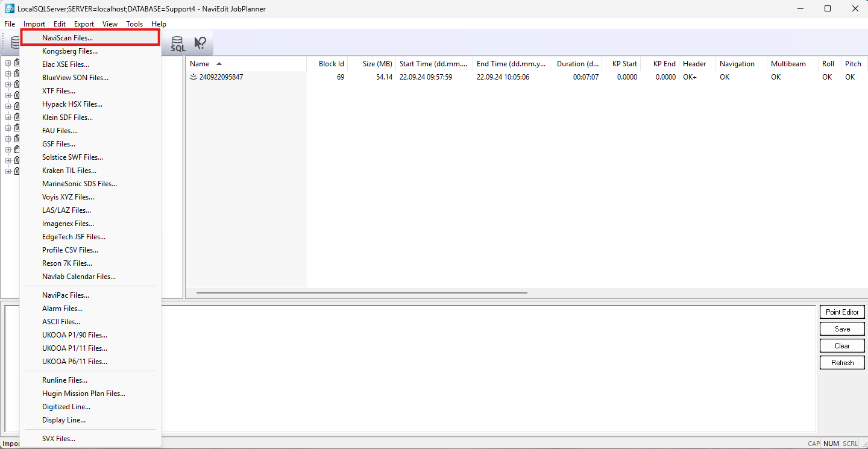Sort by End Time column header

(x=512, y=64)
